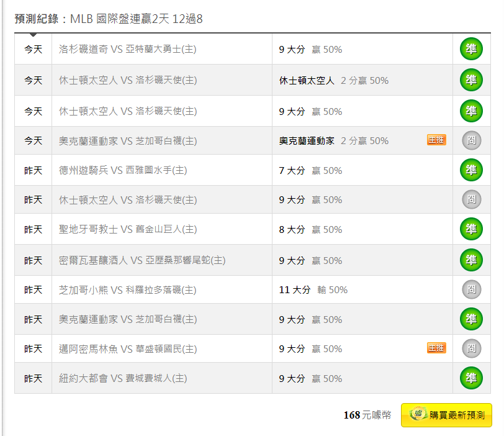Click the 主推 badge in the 奧克蘭運動家 row
The width and height of the screenshot is (504, 436).
pyautogui.click(x=436, y=140)
